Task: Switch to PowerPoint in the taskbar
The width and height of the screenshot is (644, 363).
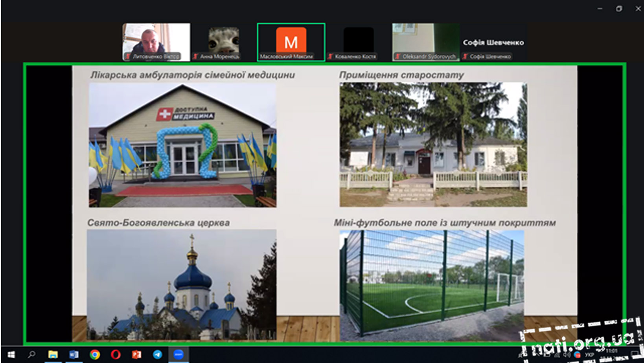Action: (x=136, y=355)
